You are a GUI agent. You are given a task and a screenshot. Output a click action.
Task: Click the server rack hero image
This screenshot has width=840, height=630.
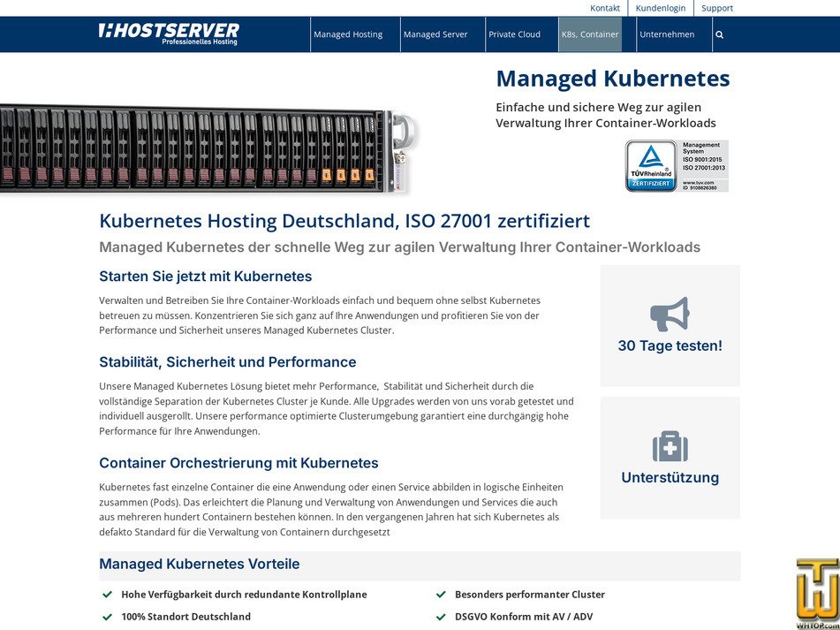click(x=208, y=150)
